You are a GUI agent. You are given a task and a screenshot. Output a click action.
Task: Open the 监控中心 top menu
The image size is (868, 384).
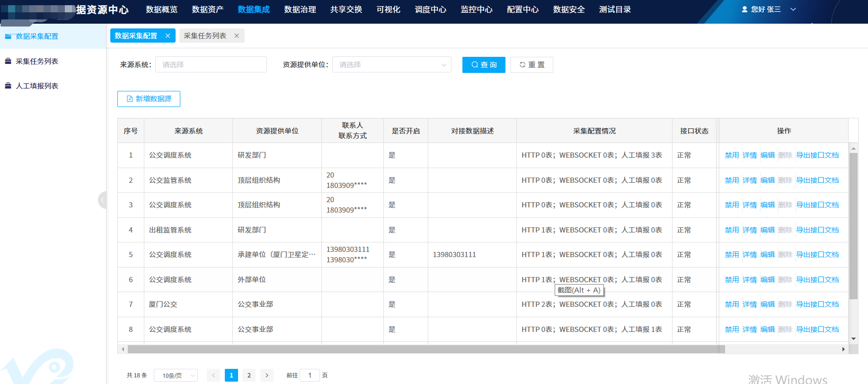point(477,9)
